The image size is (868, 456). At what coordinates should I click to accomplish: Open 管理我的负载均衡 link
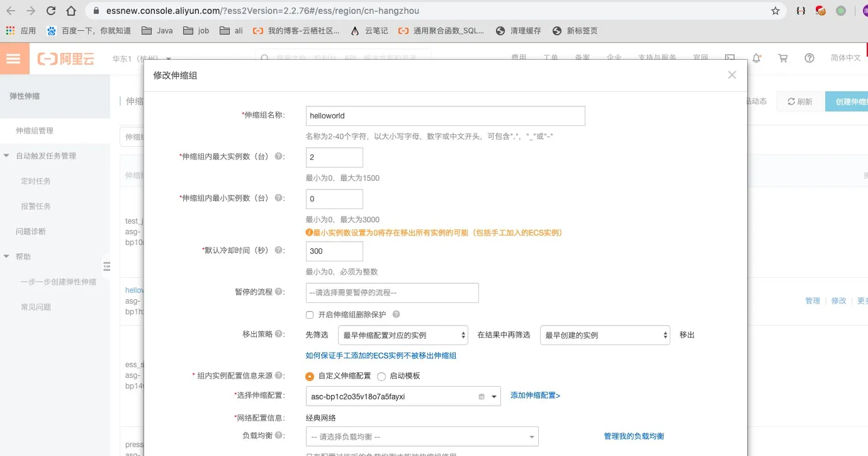click(x=634, y=436)
